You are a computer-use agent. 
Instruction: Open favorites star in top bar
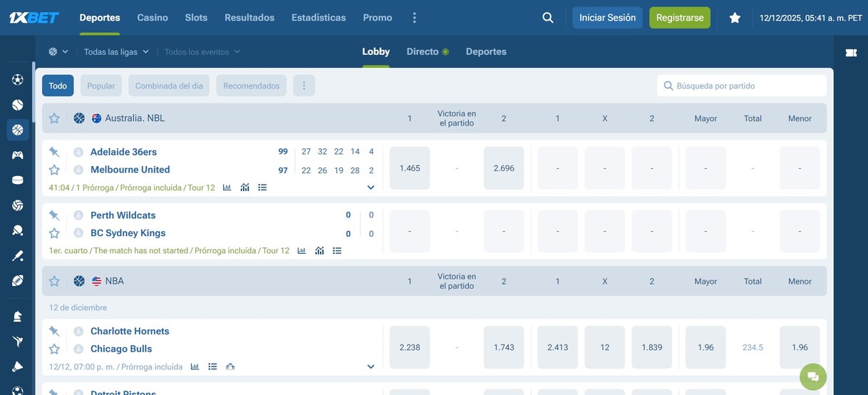pos(735,18)
